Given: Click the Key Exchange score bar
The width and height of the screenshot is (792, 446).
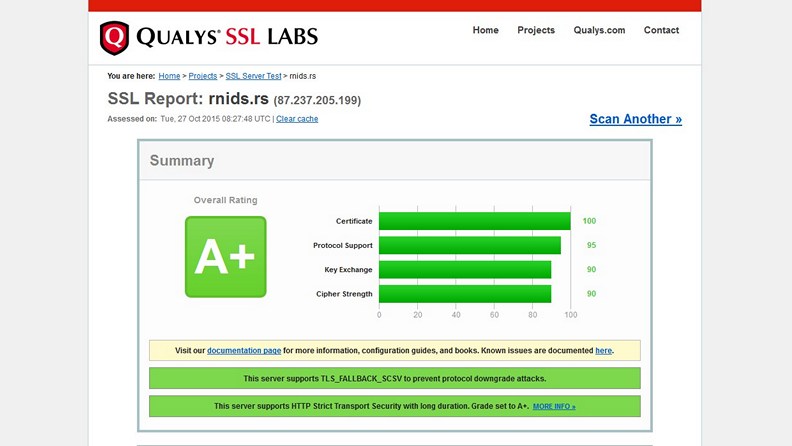Looking at the screenshot, I should [464, 270].
